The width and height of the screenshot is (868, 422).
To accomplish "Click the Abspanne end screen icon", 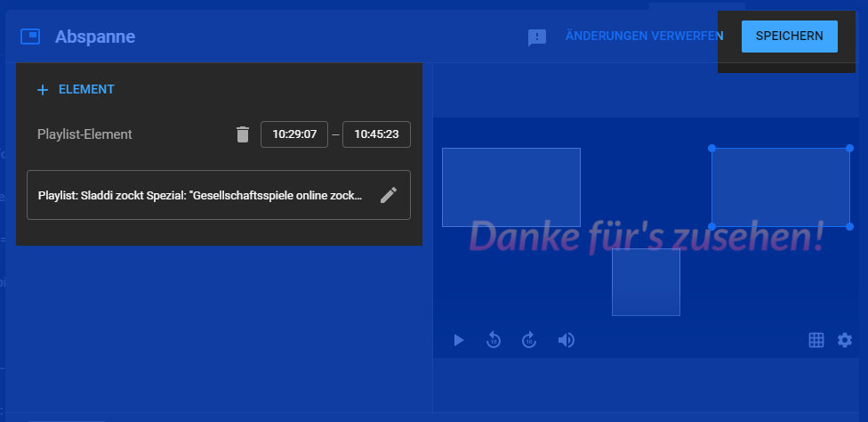I will tap(30, 37).
